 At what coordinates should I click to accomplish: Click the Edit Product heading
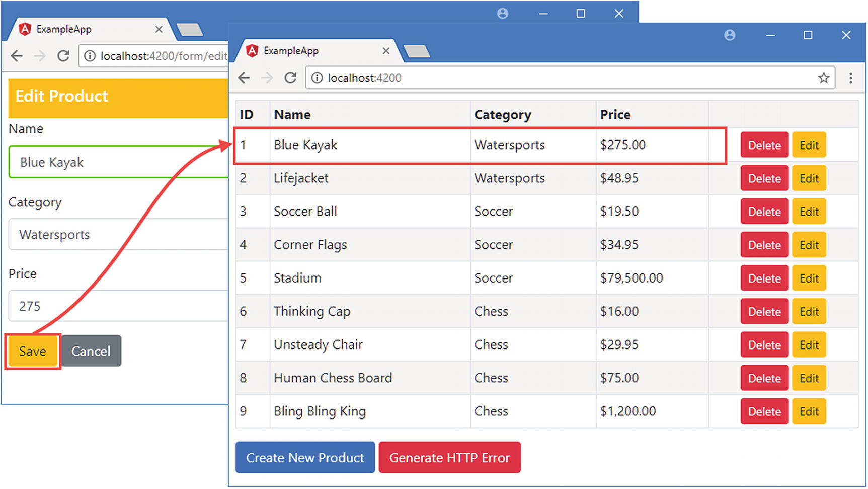pyautogui.click(x=62, y=96)
